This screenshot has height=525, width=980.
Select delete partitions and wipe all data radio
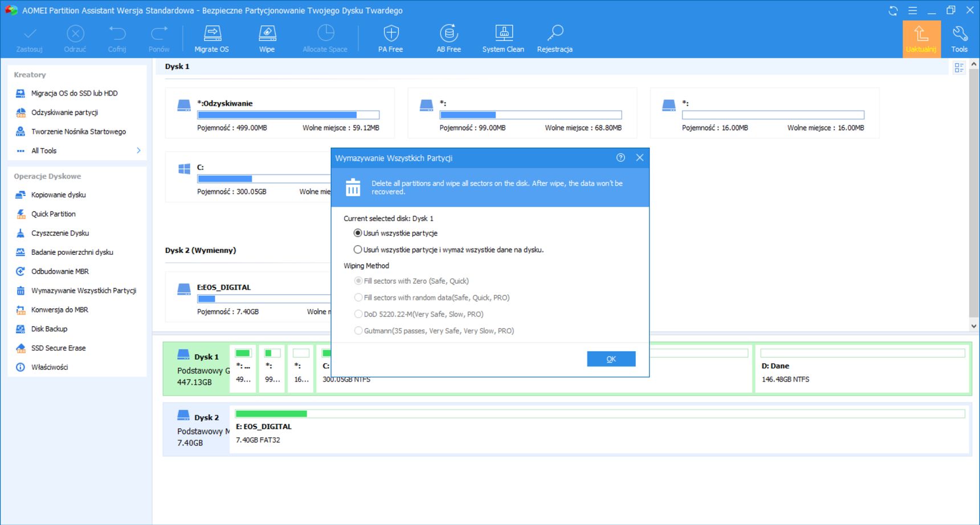pos(358,250)
